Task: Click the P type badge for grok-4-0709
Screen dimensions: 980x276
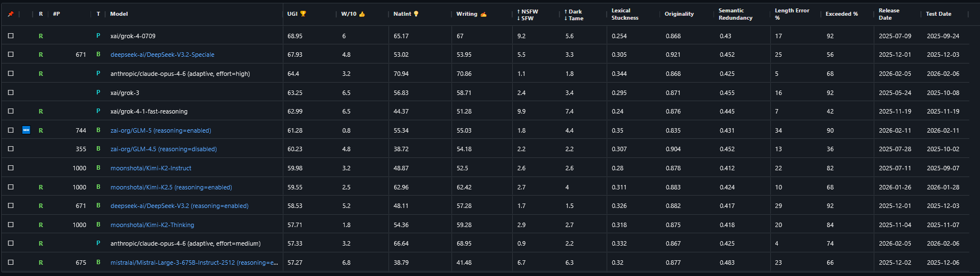Action: tap(98, 36)
